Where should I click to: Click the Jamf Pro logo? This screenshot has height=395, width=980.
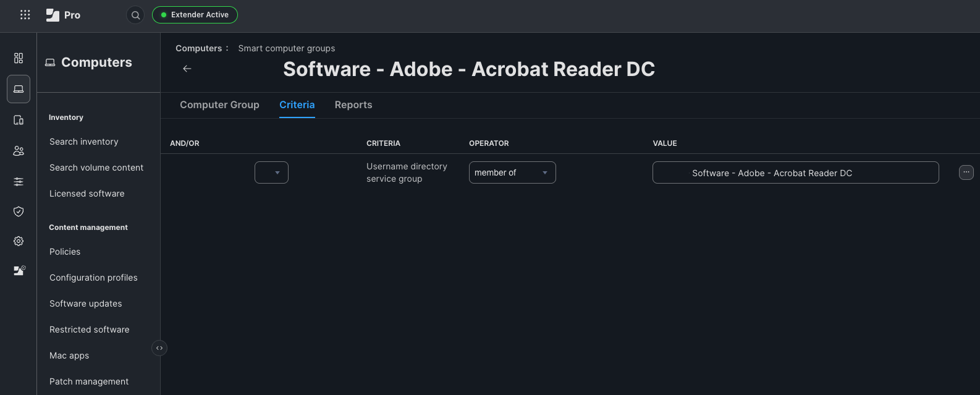coord(63,15)
